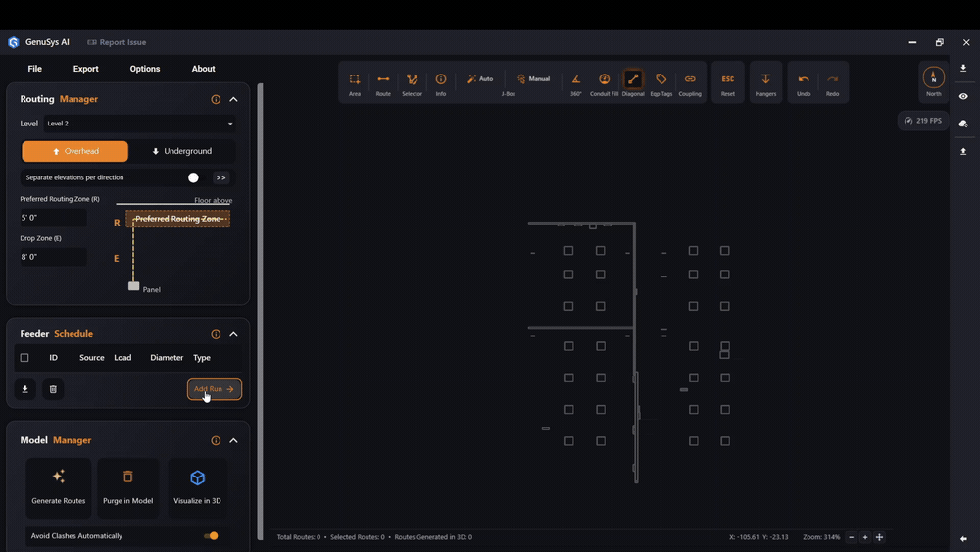Click the left panel vertical scrollbar
The image size is (980, 552).
click(260, 312)
